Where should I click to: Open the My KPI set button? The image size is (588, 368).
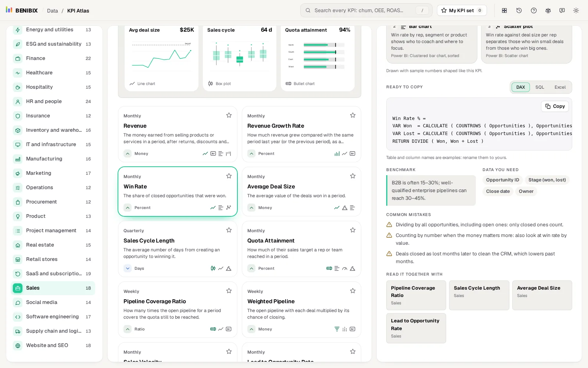[x=462, y=10]
